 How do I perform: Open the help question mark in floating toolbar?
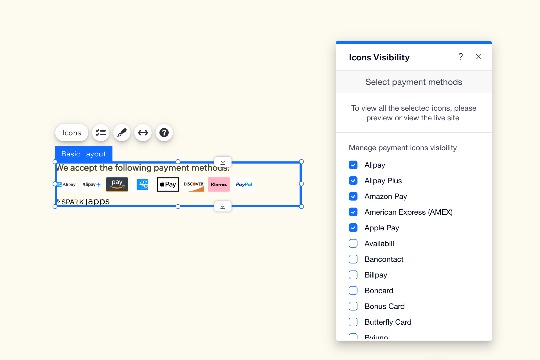point(164,133)
